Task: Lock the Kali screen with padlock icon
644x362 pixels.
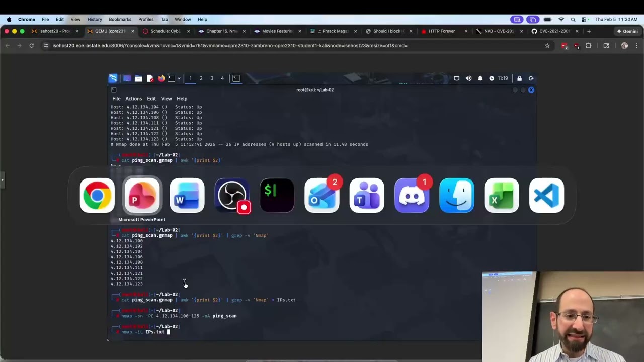Action: pyautogui.click(x=519, y=78)
